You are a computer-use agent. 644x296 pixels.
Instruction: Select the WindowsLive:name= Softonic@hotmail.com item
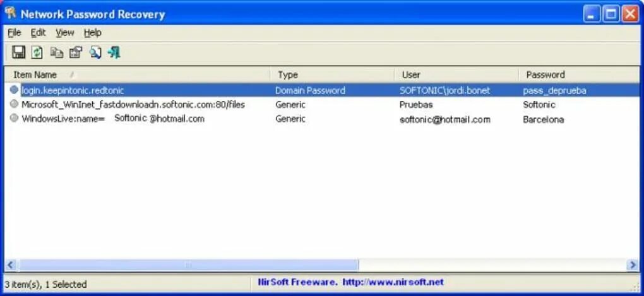(x=113, y=119)
